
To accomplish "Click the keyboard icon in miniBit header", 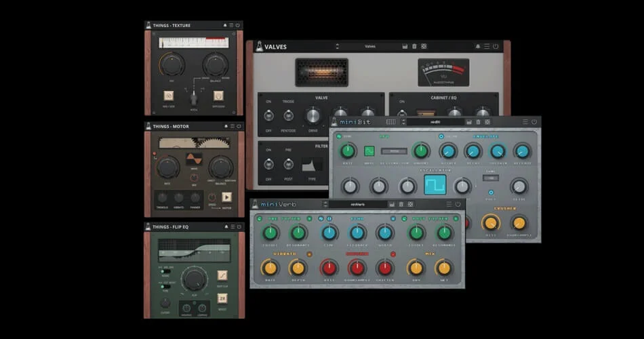I will [390, 122].
